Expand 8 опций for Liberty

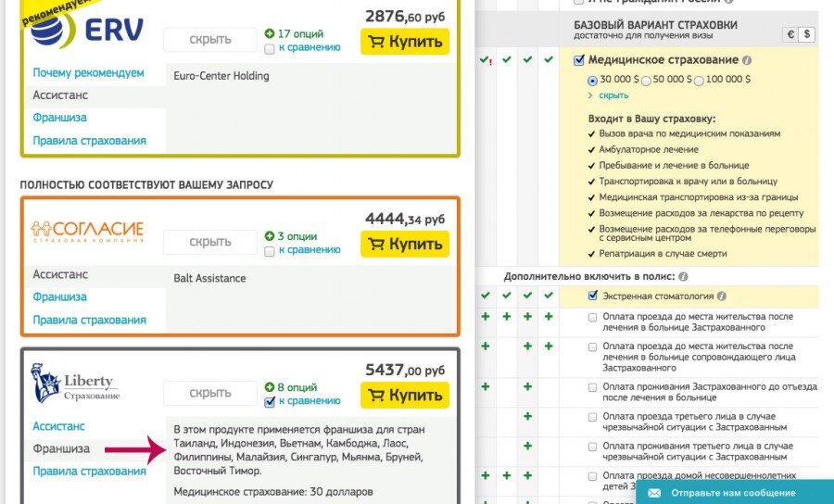pos(297,387)
